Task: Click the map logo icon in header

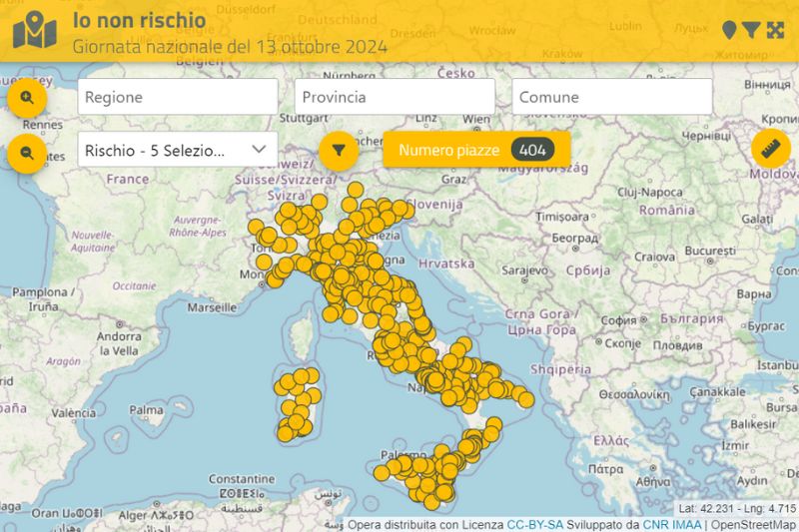Action: [x=35, y=31]
